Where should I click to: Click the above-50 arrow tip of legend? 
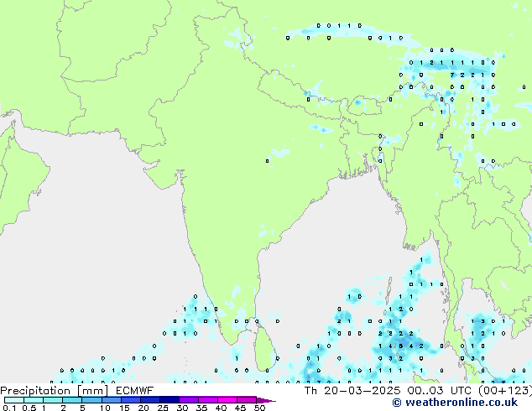coord(266,400)
